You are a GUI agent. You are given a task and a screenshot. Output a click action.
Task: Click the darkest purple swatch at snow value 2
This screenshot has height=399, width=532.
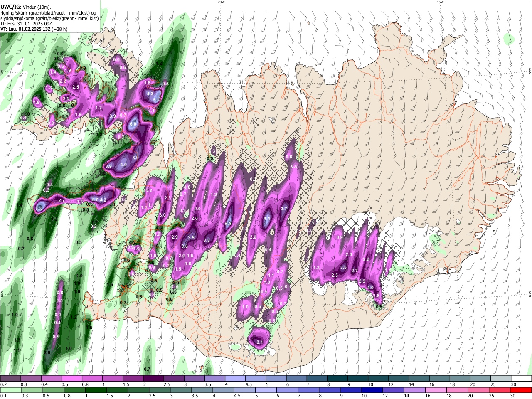(x=153, y=379)
